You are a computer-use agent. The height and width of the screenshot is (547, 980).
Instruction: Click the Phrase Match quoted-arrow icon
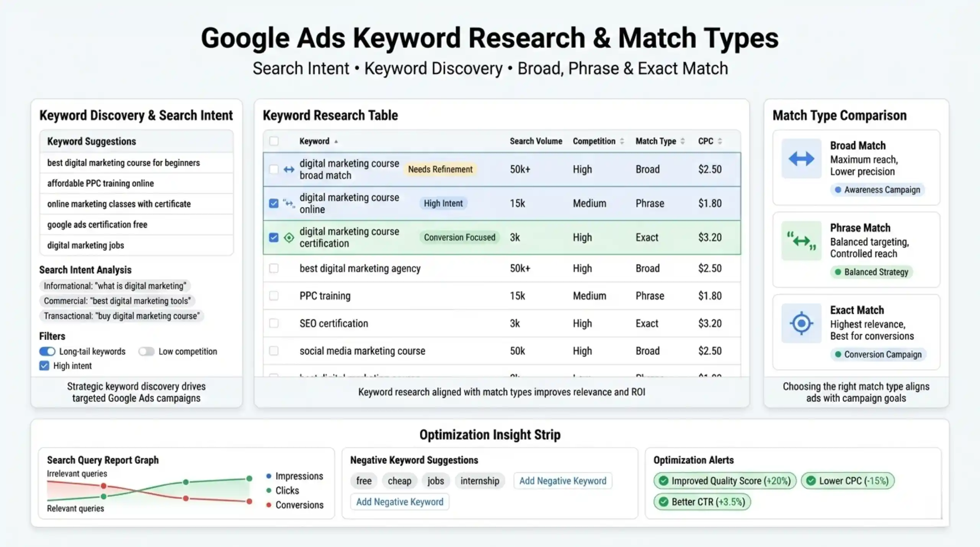[801, 241]
